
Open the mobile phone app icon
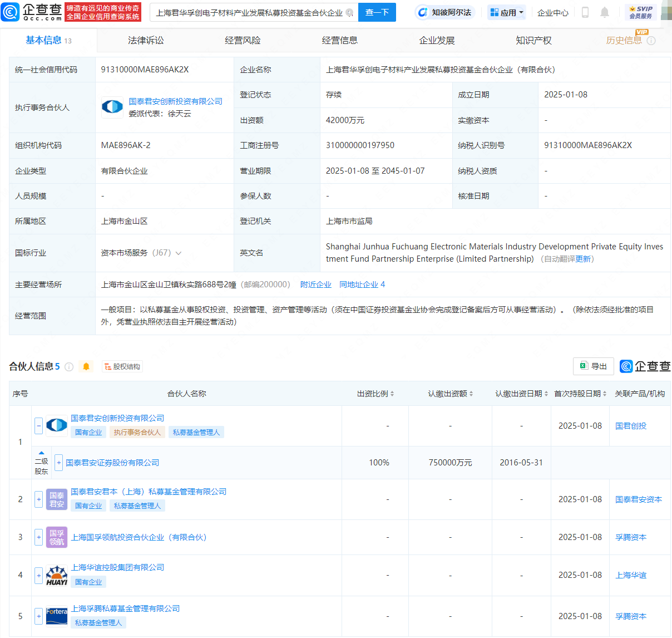point(585,12)
